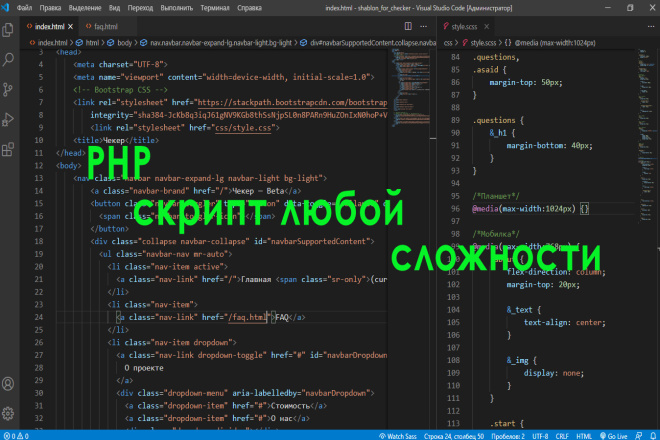This screenshot has height=440, width=660.
Task: Open the Выполнить menu
Action: (176, 8)
